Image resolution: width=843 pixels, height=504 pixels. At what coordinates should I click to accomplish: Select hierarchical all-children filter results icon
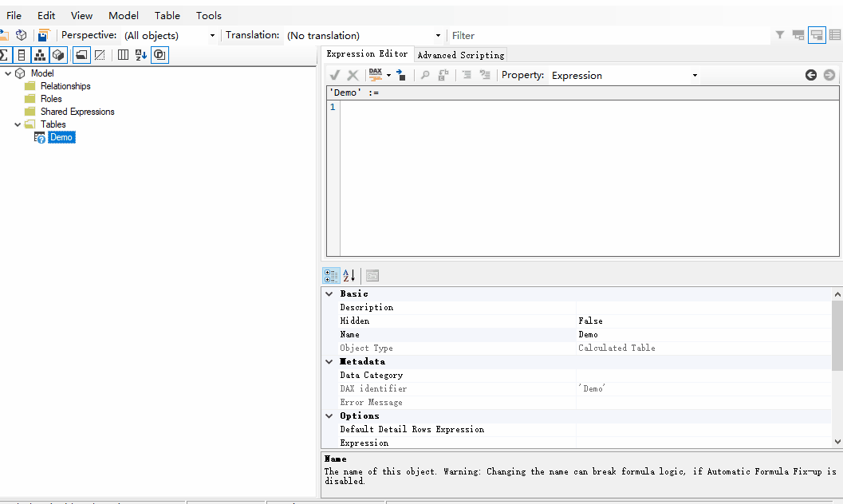817,35
